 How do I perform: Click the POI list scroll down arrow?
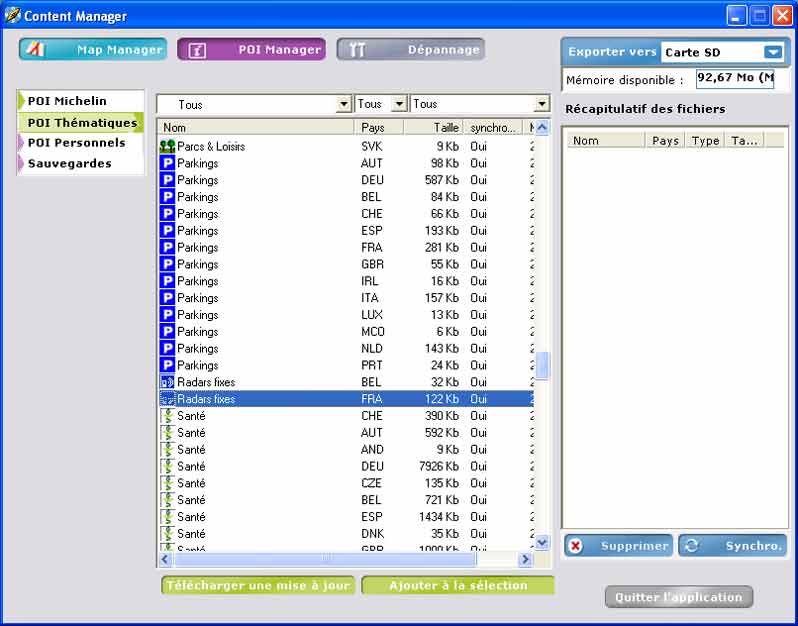click(542, 543)
